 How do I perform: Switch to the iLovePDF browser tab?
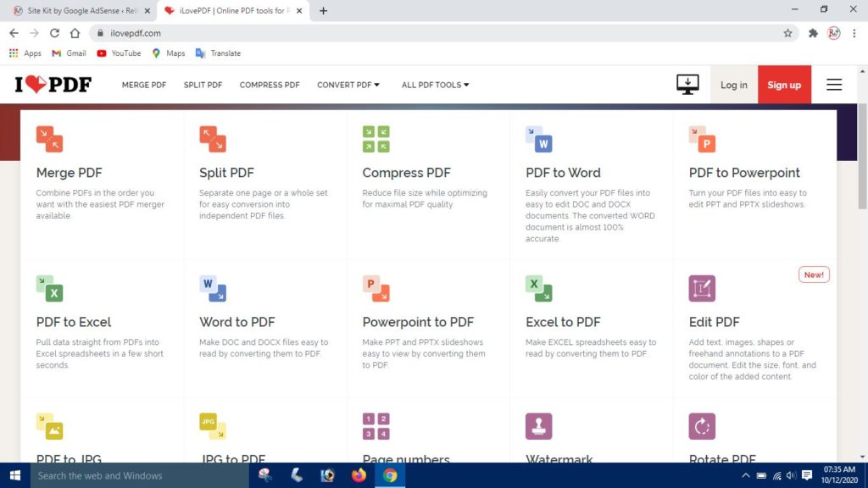pyautogui.click(x=232, y=10)
